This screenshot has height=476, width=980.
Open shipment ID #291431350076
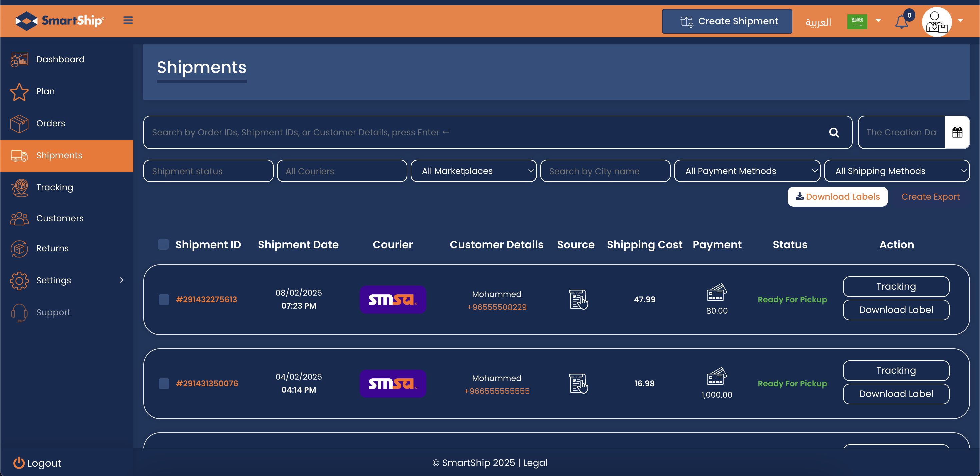pyautogui.click(x=207, y=383)
